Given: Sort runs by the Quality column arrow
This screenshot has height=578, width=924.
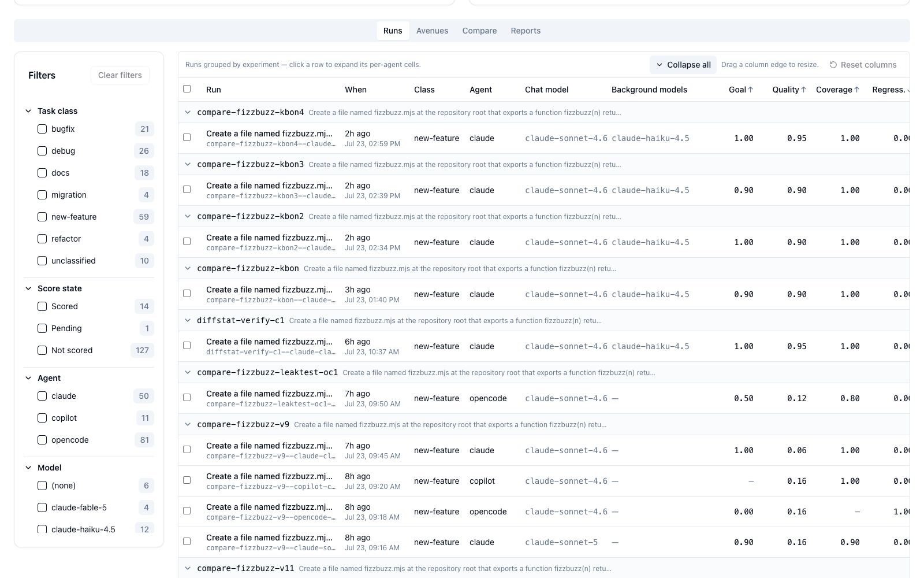Looking at the screenshot, I should [x=803, y=90].
